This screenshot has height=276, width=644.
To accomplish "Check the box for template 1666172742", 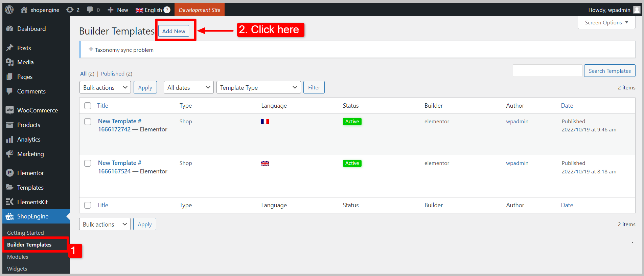I will pyautogui.click(x=88, y=122).
